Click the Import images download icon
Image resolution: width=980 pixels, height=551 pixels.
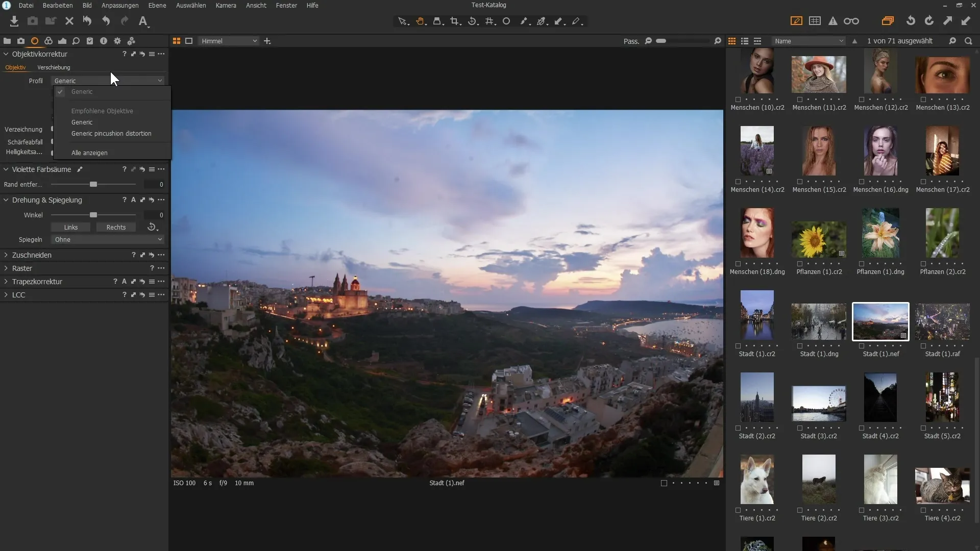point(14,21)
